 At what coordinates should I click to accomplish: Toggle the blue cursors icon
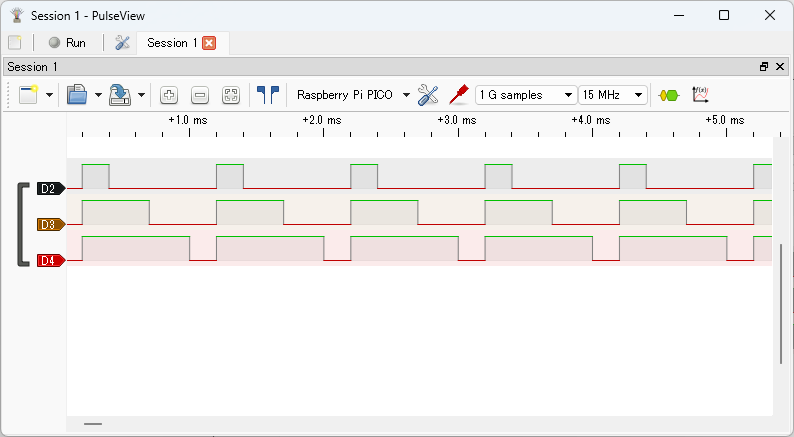pos(268,95)
